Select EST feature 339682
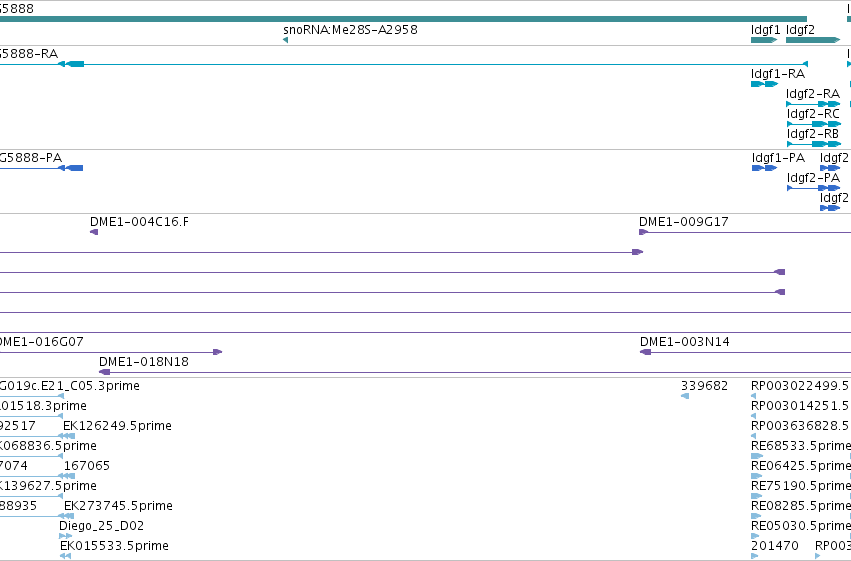The width and height of the screenshot is (851, 561). tap(704, 386)
